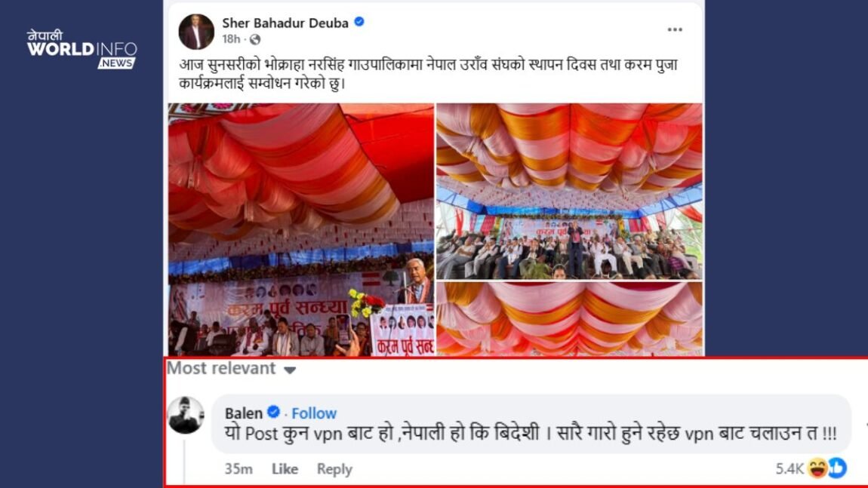Open the three-dots post options menu
Image resolution: width=868 pixels, height=488 pixels.
point(674,30)
